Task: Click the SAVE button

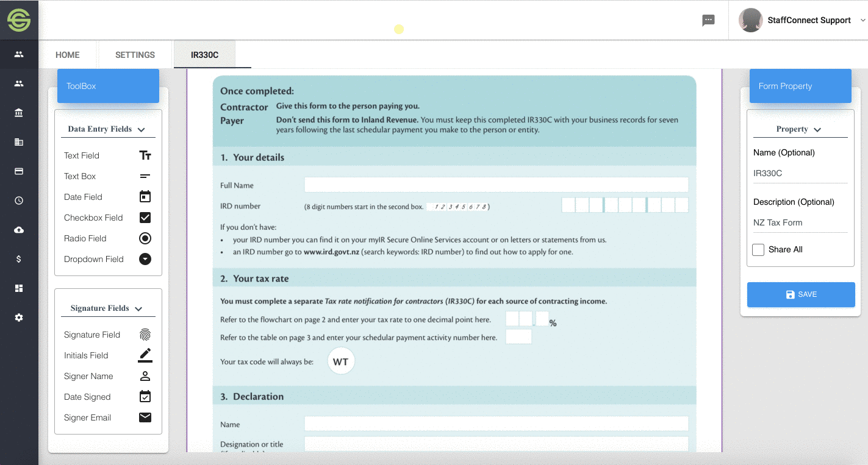Action: click(x=801, y=294)
